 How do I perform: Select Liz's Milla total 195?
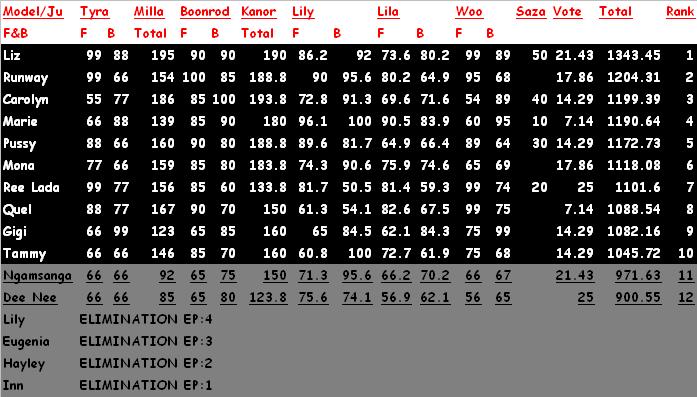(x=162, y=55)
